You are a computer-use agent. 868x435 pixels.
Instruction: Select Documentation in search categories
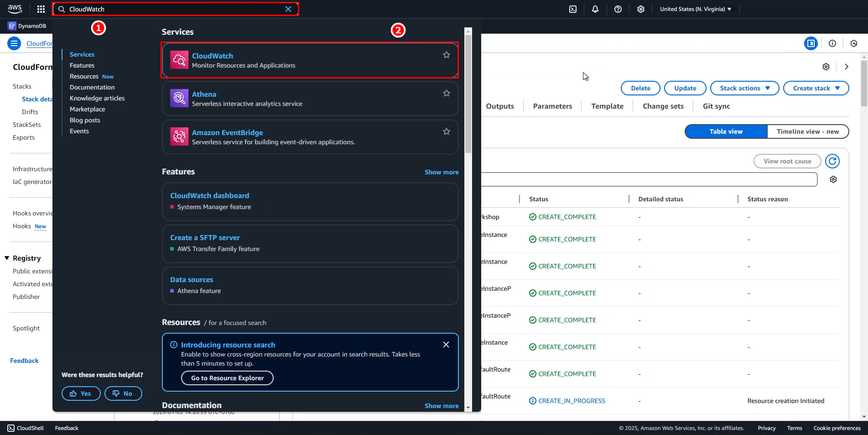point(92,87)
